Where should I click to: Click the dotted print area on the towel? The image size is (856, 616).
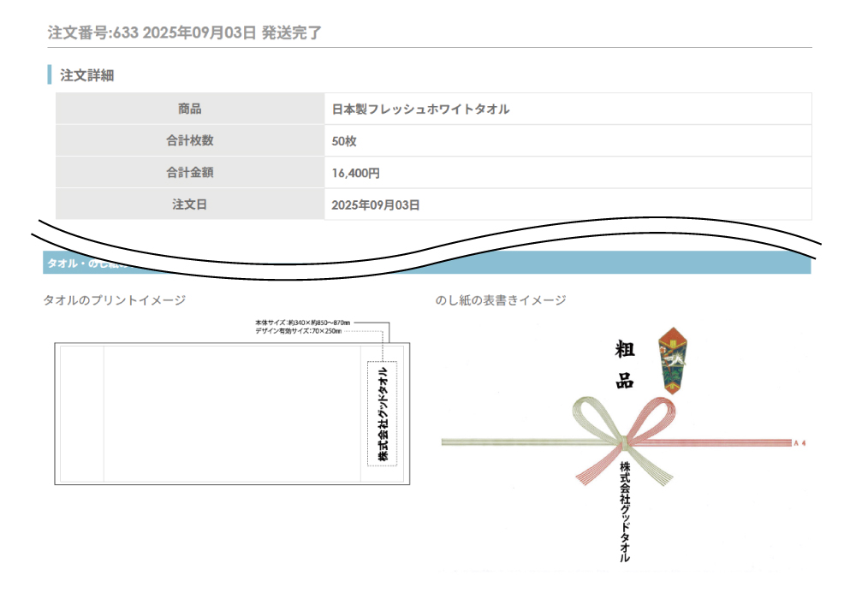pos(383,413)
